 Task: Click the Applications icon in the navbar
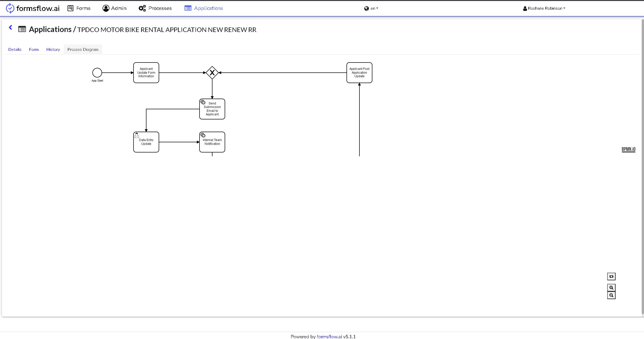tap(188, 8)
